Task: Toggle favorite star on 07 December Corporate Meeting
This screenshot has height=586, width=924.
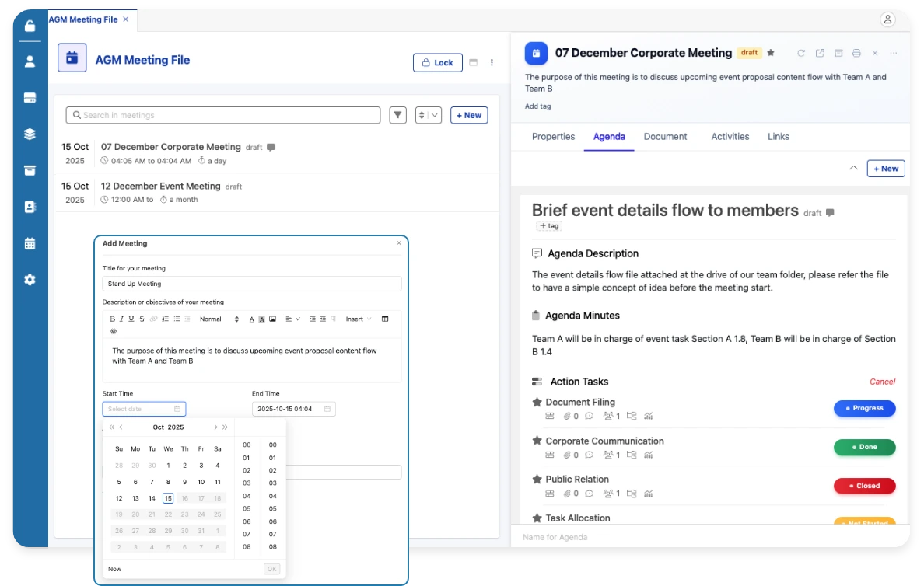Action: tap(771, 53)
